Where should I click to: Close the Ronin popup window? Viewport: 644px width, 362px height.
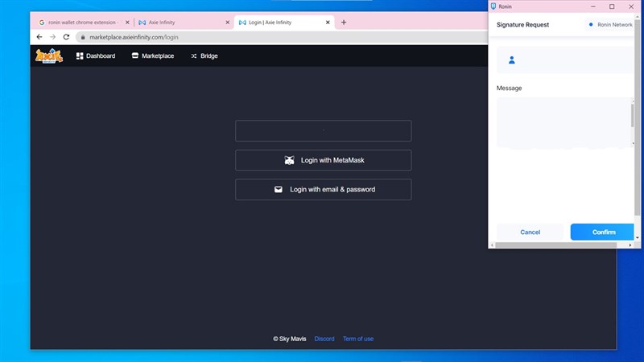(x=631, y=6)
